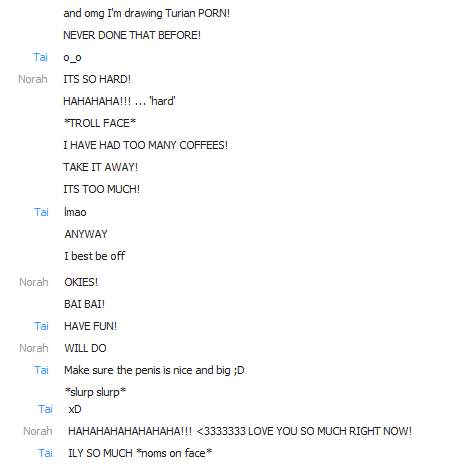This screenshot has height=466, width=456.
Task: Select the "NEVER DONE THAT BEFORE!" message
Action: [132, 35]
